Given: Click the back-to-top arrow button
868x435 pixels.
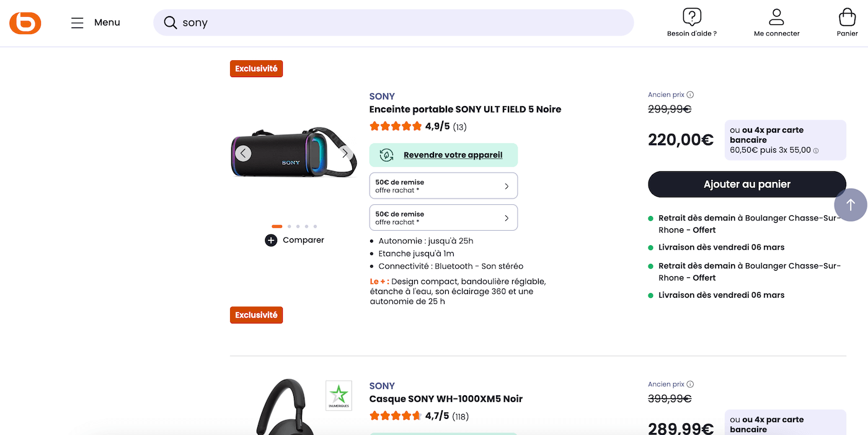Looking at the screenshot, I should 851,204.
